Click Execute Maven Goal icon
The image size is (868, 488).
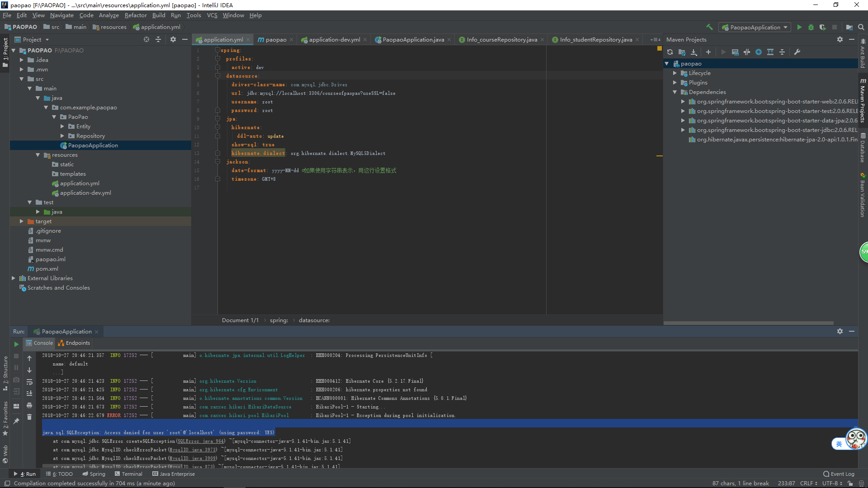(x=735, y=52)
